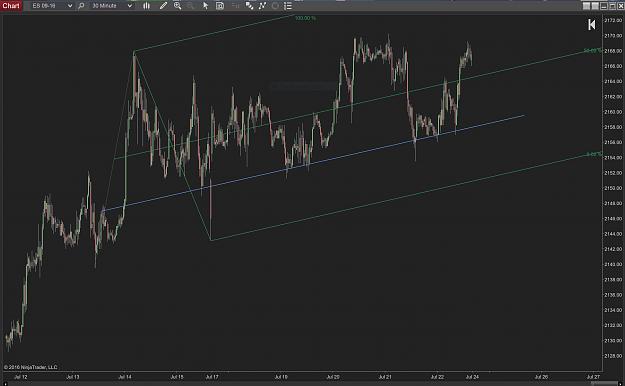The image size is (625, 386).
Task: Click the horizontal scrollbar thumb at bottom
Action: point(605,383)
